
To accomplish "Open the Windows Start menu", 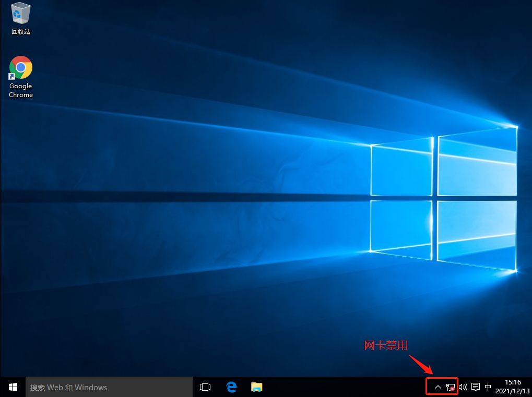I will pos(13,387).
